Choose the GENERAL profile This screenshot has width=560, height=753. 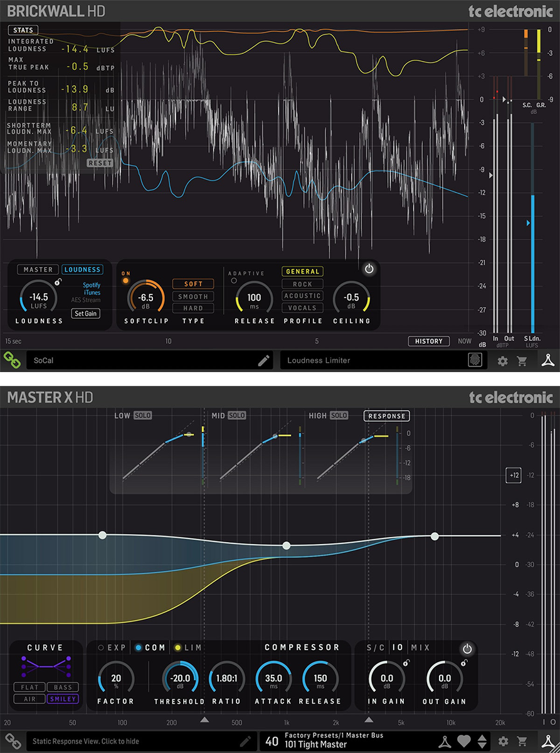(x=302, y=272)
